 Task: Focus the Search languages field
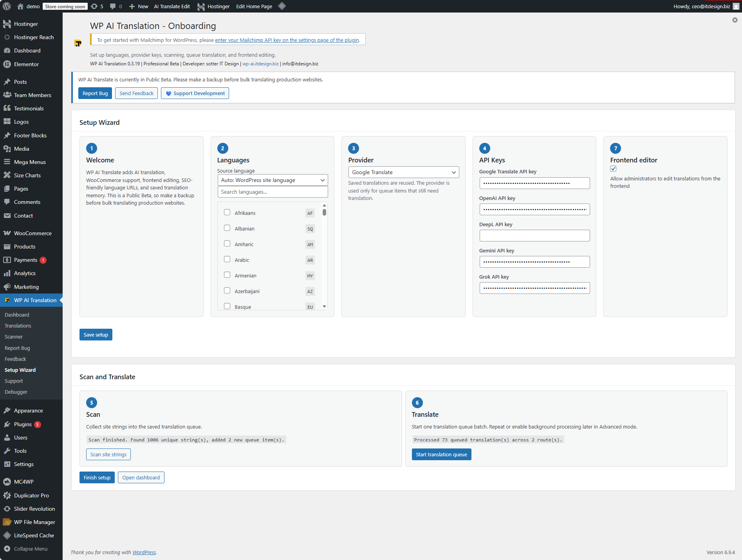273,192
